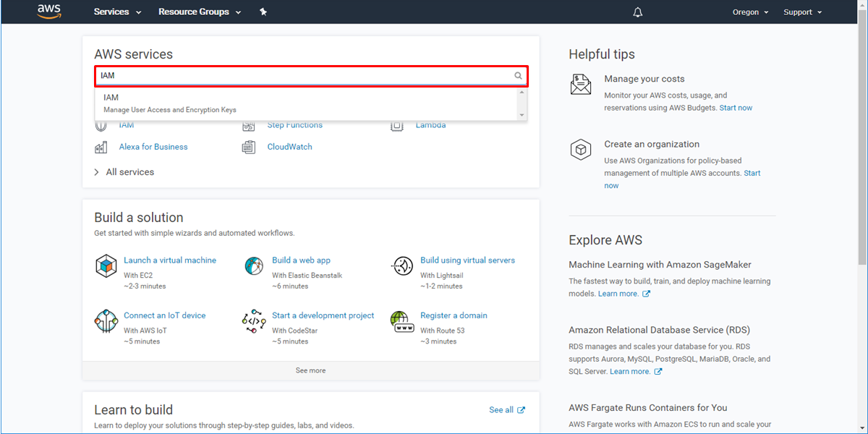Click the SageMaker Learn more link

[624, 294]
